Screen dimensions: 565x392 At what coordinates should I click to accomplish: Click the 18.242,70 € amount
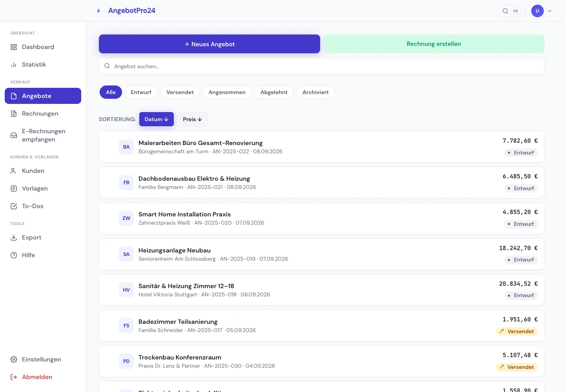point(518,248)
